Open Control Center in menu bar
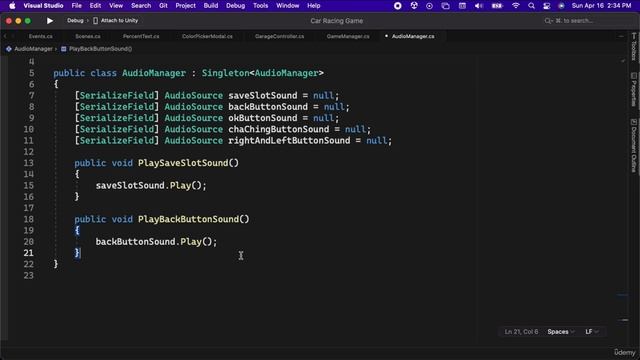Screen dimensions: 640x360 click(547, 6)
